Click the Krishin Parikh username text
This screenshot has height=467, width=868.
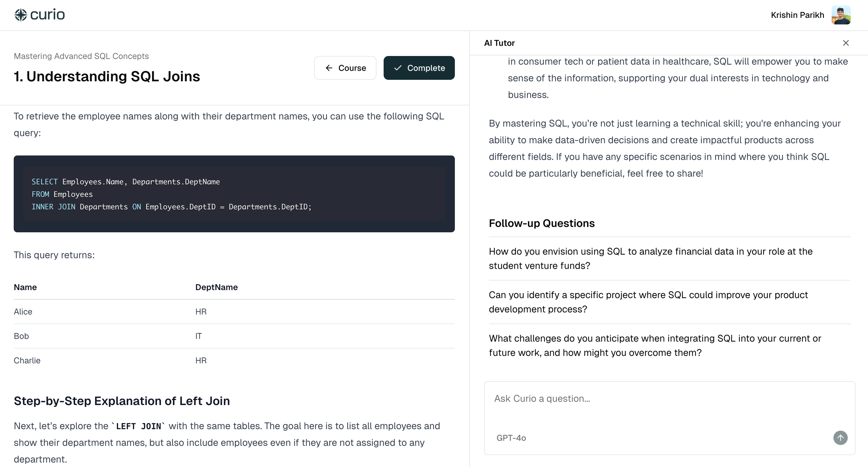797,15
